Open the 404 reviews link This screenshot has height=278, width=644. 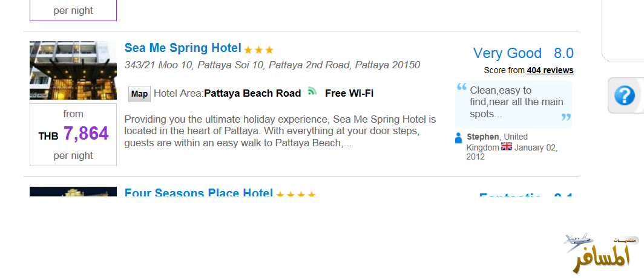[x=550, y=70]
